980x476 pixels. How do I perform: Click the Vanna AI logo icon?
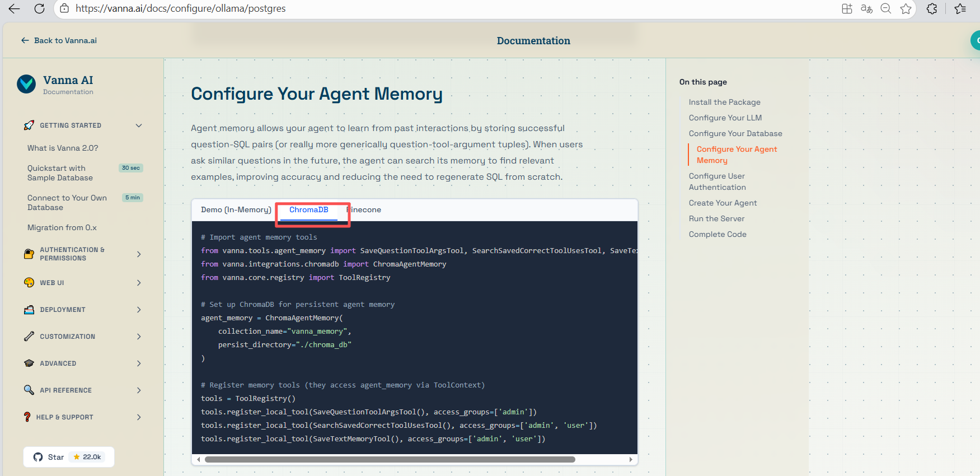(26, 84)
